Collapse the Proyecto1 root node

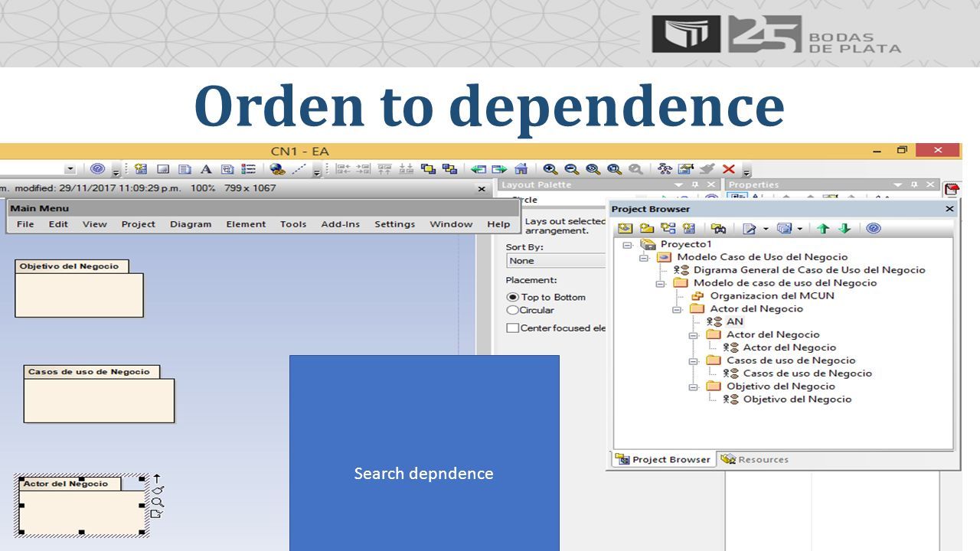pos(627,244)
